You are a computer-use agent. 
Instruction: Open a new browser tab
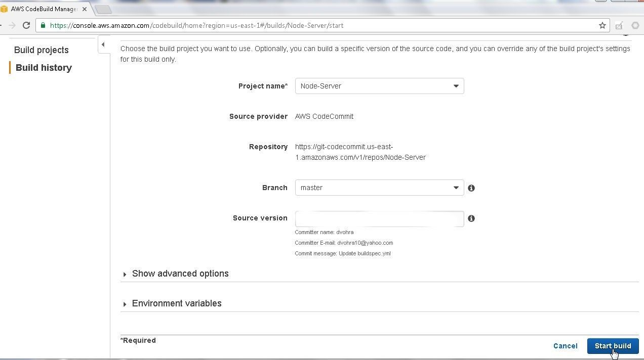click(x=103, y=9)
